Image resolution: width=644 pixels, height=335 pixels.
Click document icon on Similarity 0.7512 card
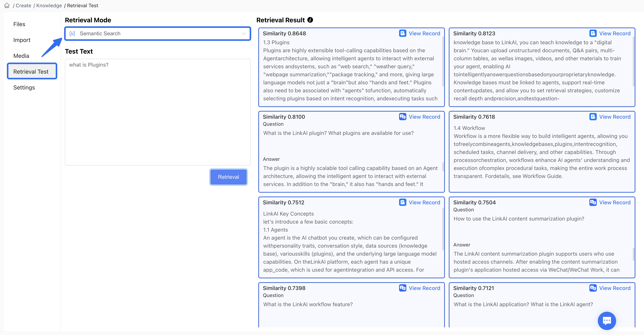pyautogui.click(x=403, y=202)
